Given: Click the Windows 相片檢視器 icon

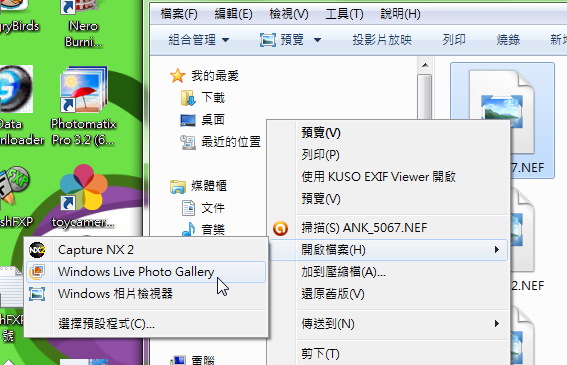Looking at the screenshot, I should coord(37,294).
